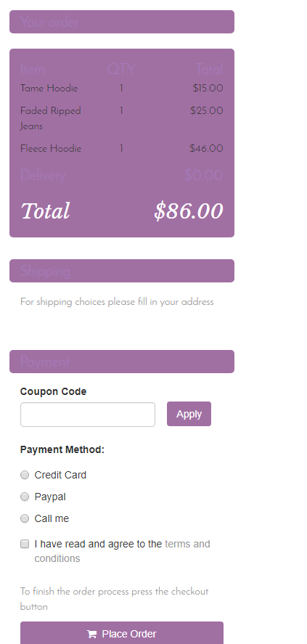Click the Payment section header
Image resolution: width=307 pixels, height=644 pixels.
point(122,362)
